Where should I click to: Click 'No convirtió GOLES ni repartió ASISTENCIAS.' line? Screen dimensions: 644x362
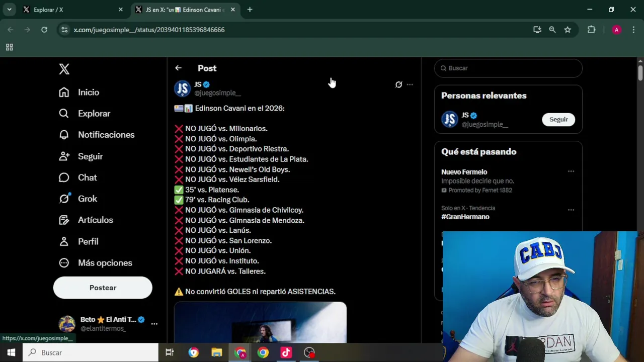[x=260, y=292]
